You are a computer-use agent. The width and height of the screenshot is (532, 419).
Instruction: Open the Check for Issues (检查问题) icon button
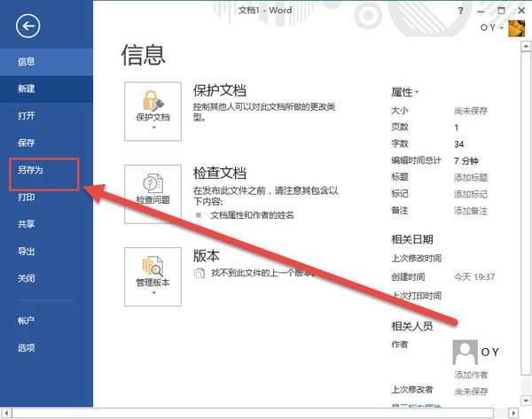pos(153,194)
